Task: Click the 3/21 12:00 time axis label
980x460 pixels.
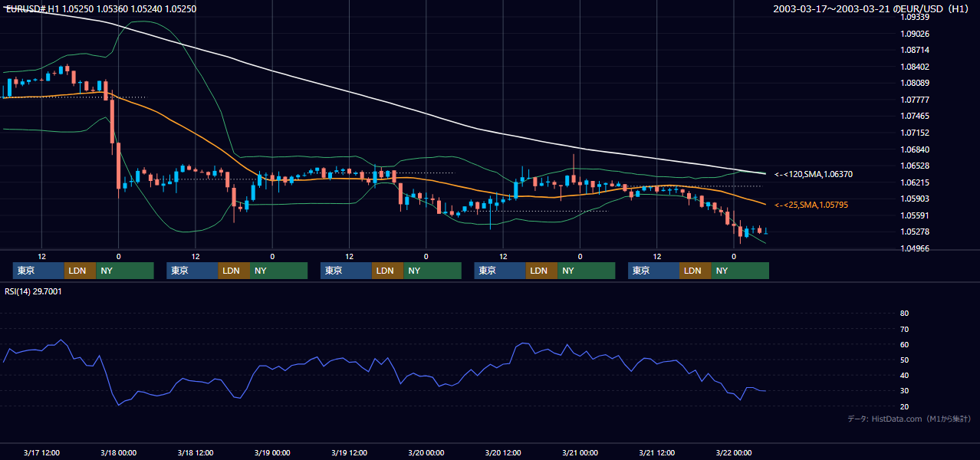Action: 656,452
